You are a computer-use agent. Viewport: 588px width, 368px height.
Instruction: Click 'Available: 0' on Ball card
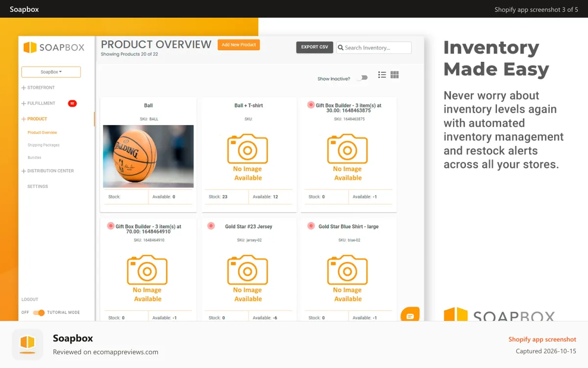[x=164, y=197]
